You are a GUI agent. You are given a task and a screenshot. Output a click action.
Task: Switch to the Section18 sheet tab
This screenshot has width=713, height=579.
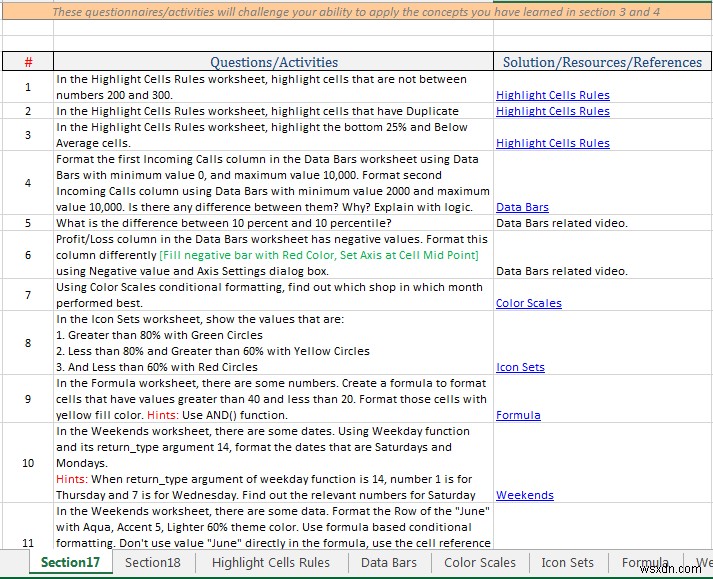pos(153,562)
